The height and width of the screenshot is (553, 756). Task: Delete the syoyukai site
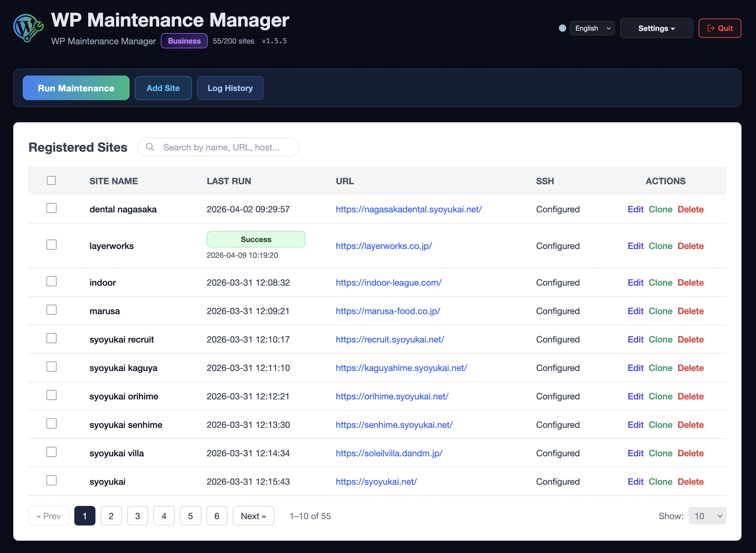691,481
